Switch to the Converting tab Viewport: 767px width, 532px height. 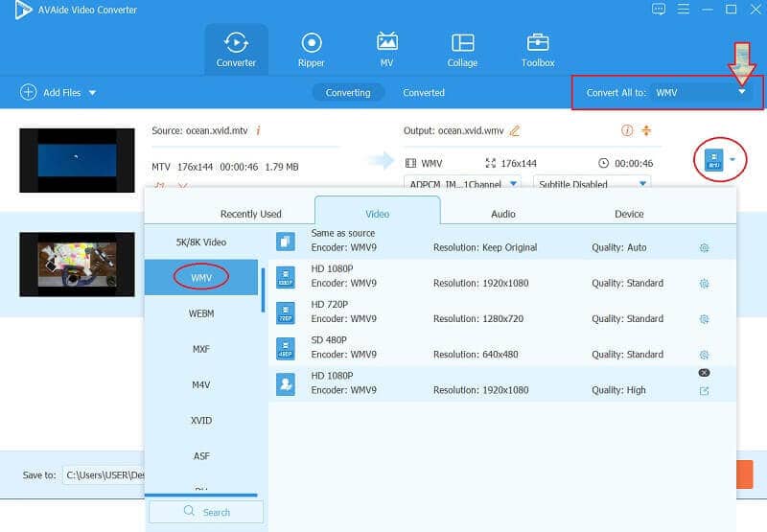point(348,92)
